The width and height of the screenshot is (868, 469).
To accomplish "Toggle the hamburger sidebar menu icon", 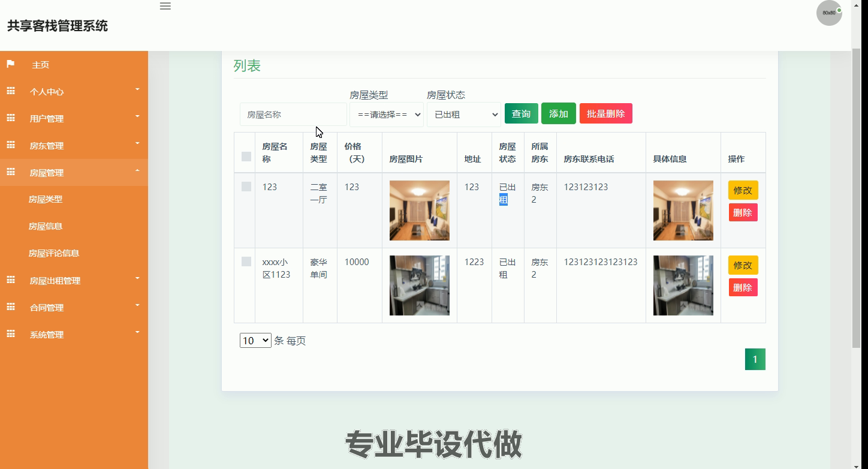I will (x=165, y=6).
